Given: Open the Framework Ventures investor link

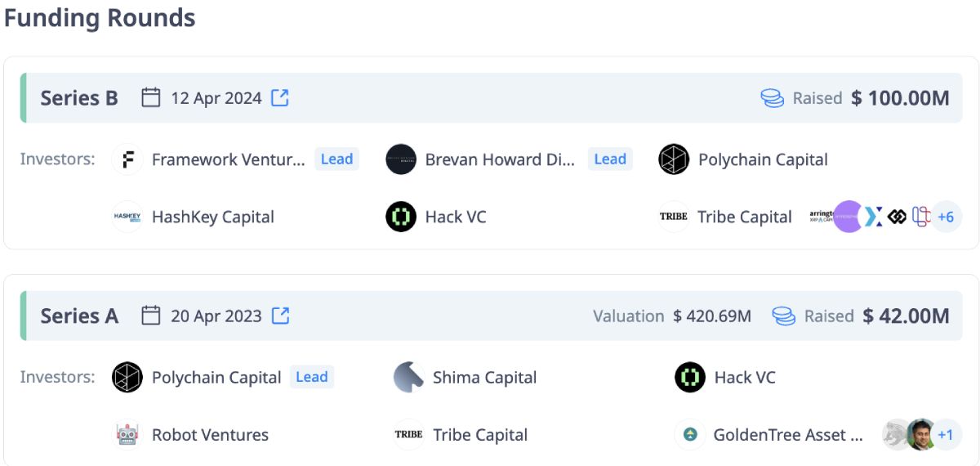Looking at the screenshot, I should [x=229, y=159].
